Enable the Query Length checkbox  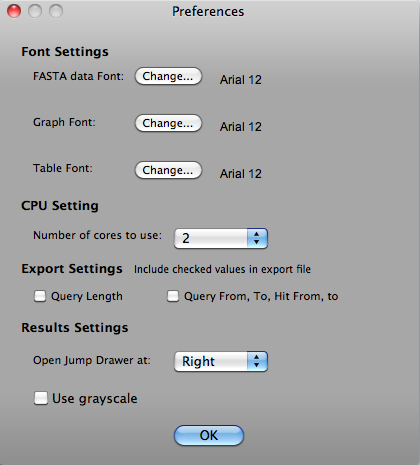40,296
